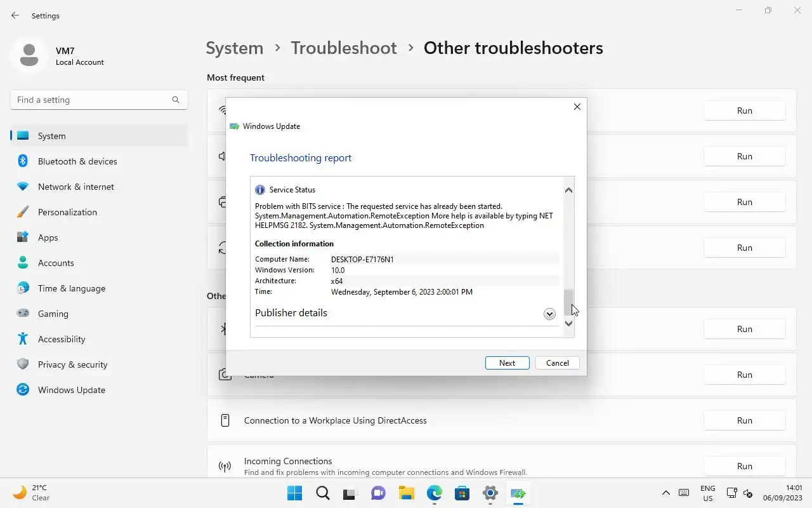Open Accounts settings

pyautogui.click(x=99, y=263)
